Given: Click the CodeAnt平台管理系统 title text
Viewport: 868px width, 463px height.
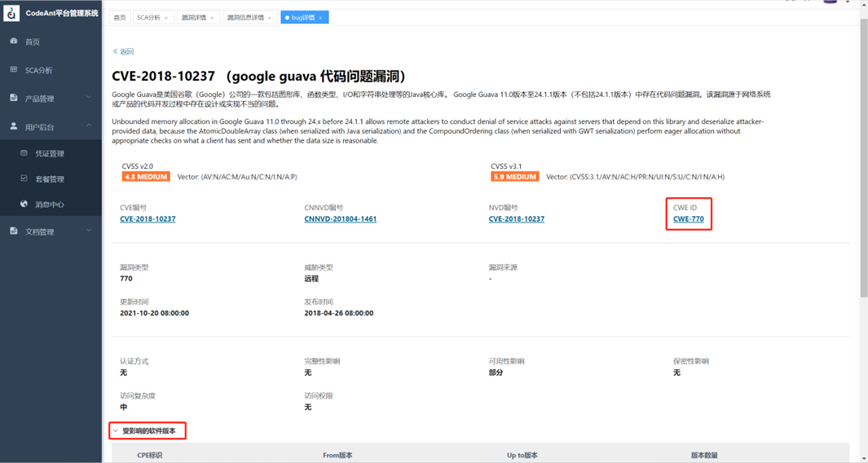Looking at the screenshot, I should click(x=62, y=13).
